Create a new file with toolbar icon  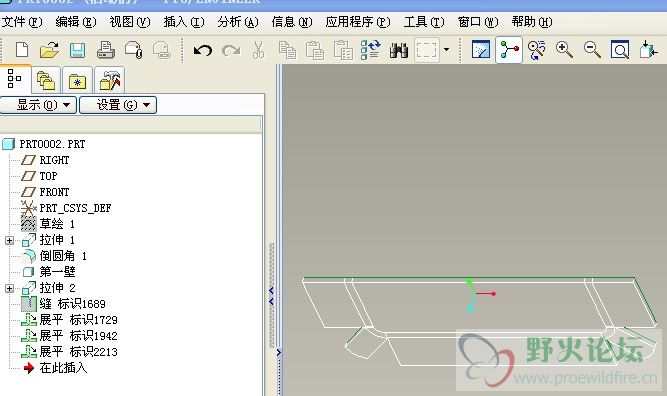[x=22, y=50]
